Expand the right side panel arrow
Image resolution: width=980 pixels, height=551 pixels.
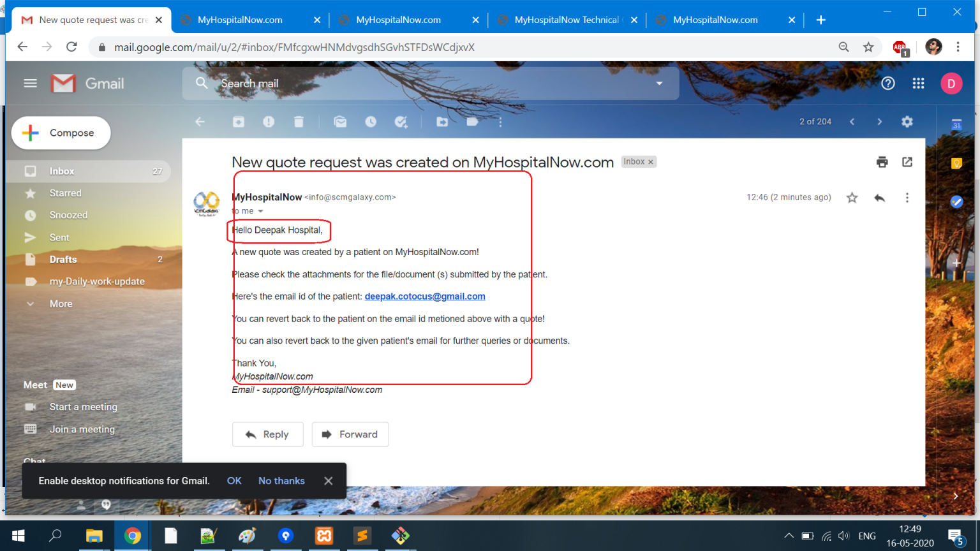click(x=956, y=496)
